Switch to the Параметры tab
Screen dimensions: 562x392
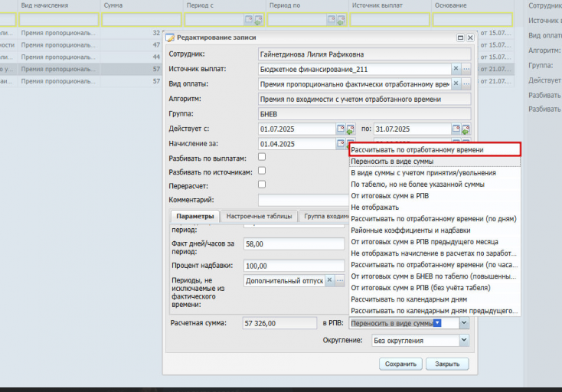(x=195, y=217)
